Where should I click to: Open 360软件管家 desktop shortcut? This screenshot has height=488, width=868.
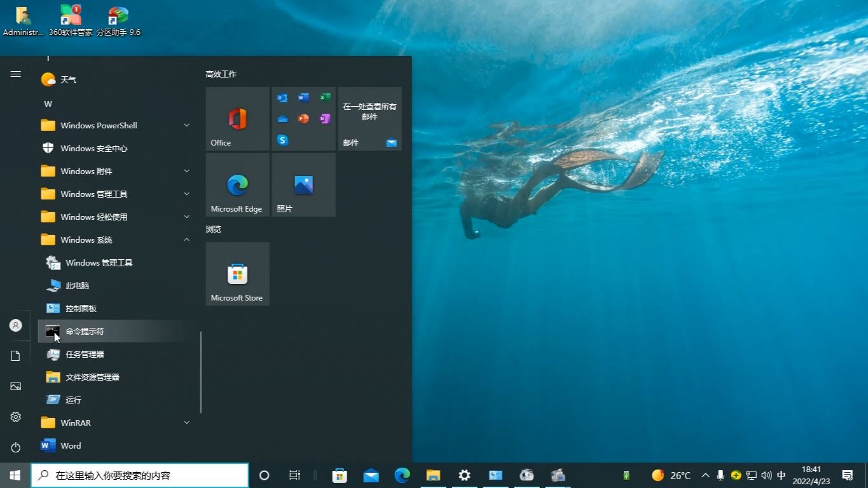(x=71, y=21)
